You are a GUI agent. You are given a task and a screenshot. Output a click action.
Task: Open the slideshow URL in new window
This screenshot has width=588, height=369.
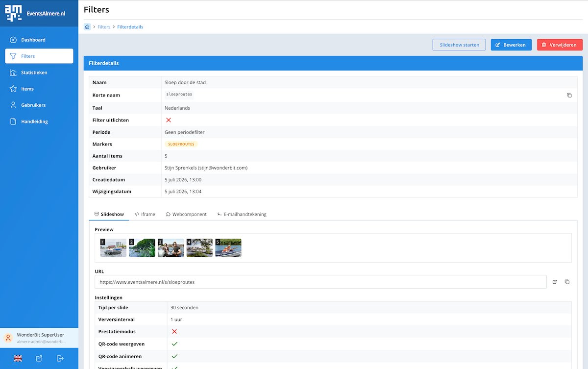[x=555, y=282]
